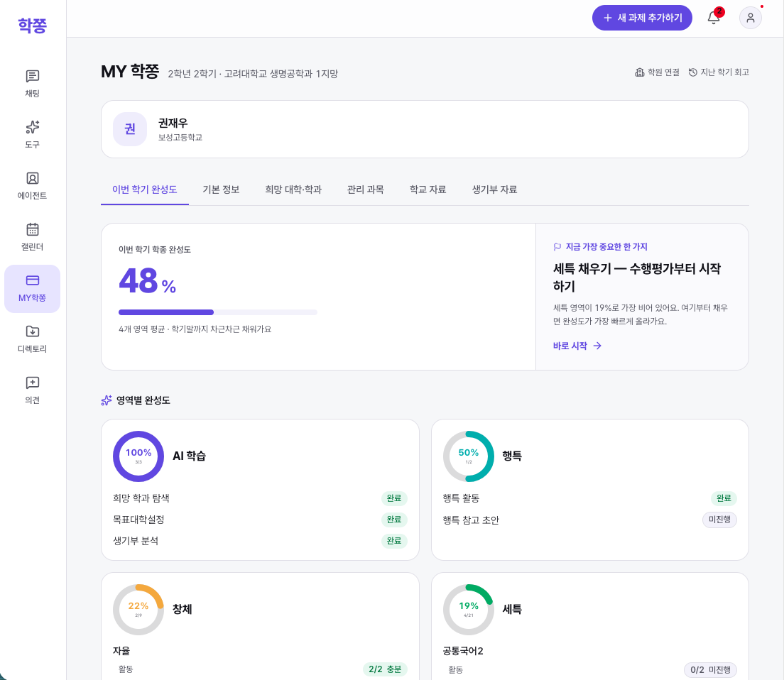Screen dimensions: 784x680
Task: Click the sparkle icon beside 영역별 완성도
Action: (x=107, y=400)
